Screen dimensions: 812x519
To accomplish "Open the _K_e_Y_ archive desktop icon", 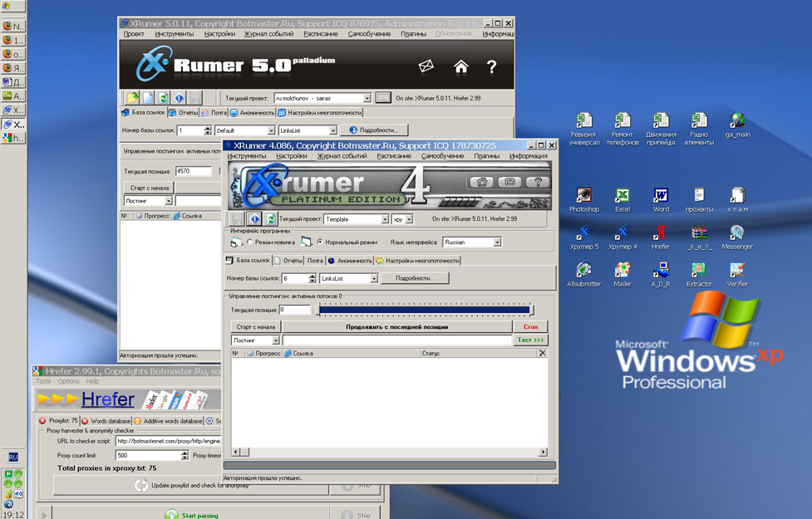I will [699, 237].
